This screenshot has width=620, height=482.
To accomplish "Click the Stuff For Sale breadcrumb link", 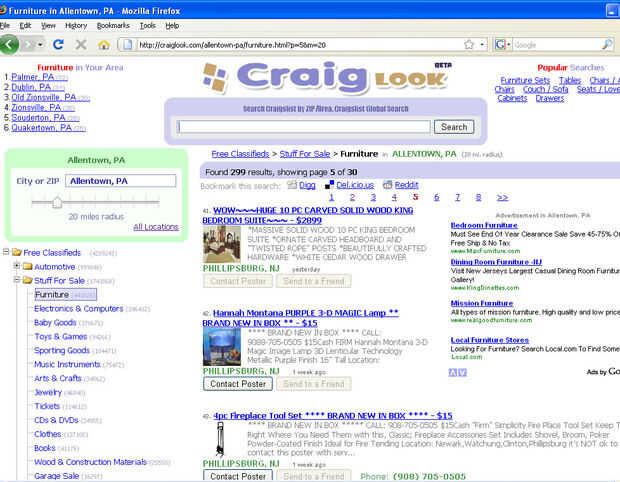I will (x=305, y=154).
